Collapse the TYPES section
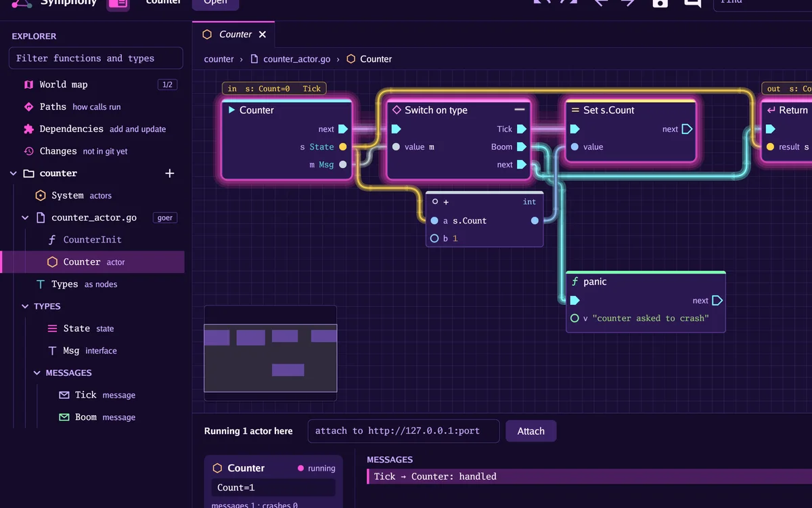Screen dimensions: 812x508 25,307
